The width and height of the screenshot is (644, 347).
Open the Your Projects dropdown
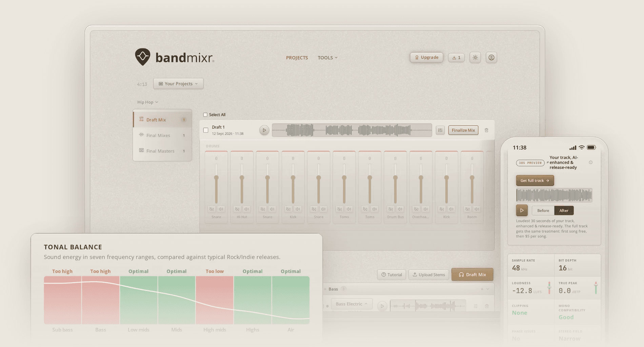(x=178, y=84)
